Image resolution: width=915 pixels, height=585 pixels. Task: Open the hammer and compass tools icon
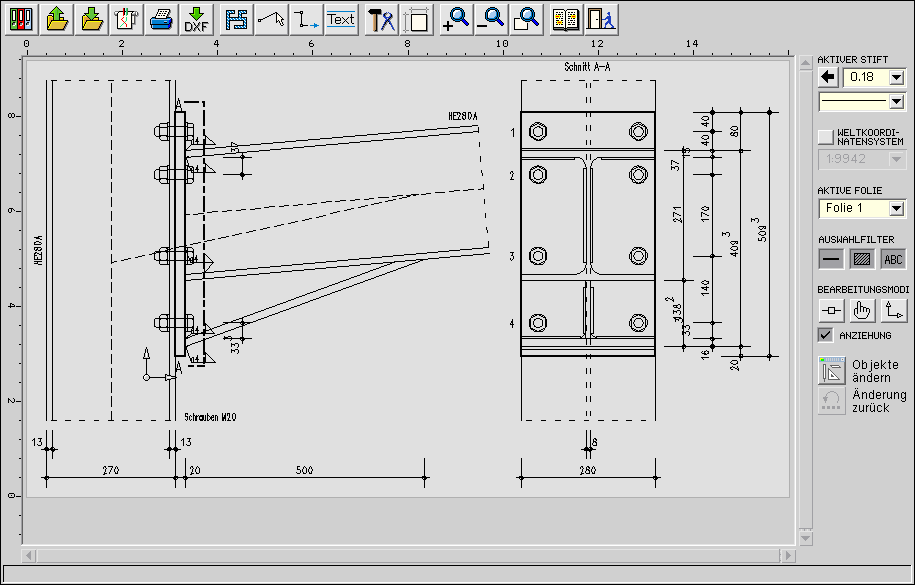tap(382, 18)
